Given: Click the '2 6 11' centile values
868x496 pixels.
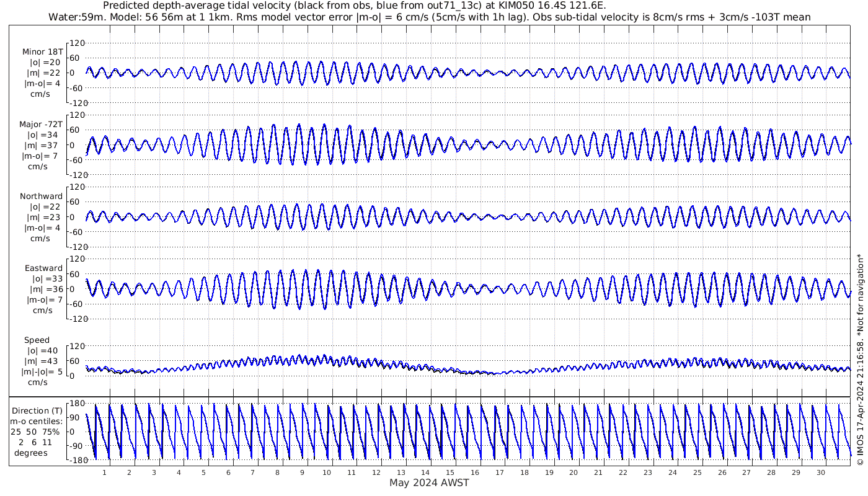Looking at the screenshot, I should (x=35, y=442).
